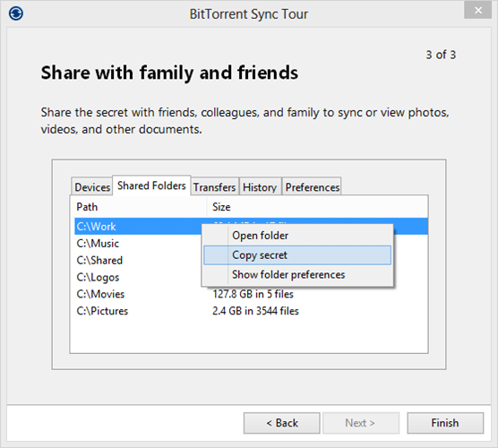This screenshot has height=448, width=498.
Task: Select the Shared Folders tab
Action: (151, 185)
